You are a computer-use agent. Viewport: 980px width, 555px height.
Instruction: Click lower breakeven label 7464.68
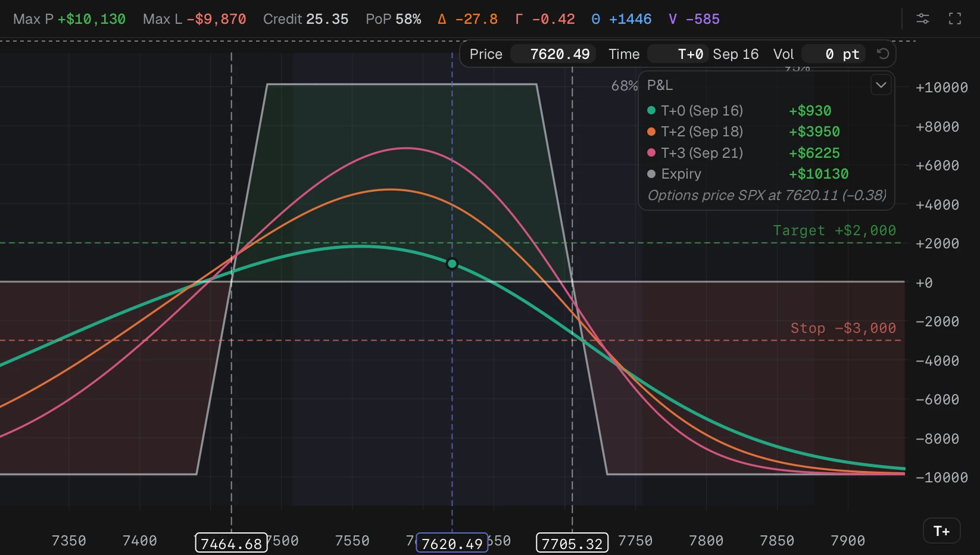[232, 544]
